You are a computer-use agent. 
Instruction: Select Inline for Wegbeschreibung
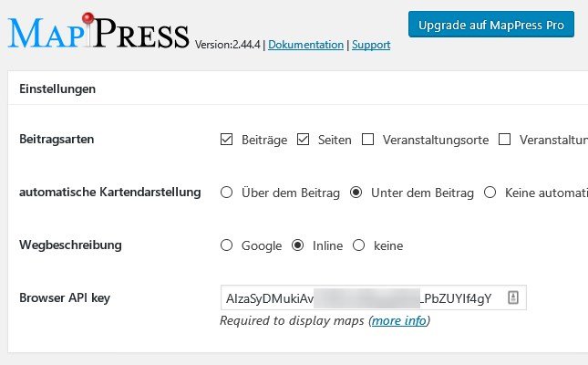click(x=298, y=245)
